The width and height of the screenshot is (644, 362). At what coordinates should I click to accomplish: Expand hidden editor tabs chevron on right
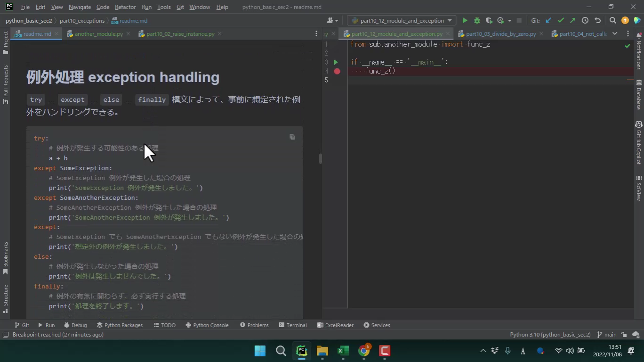pos(614,33)
